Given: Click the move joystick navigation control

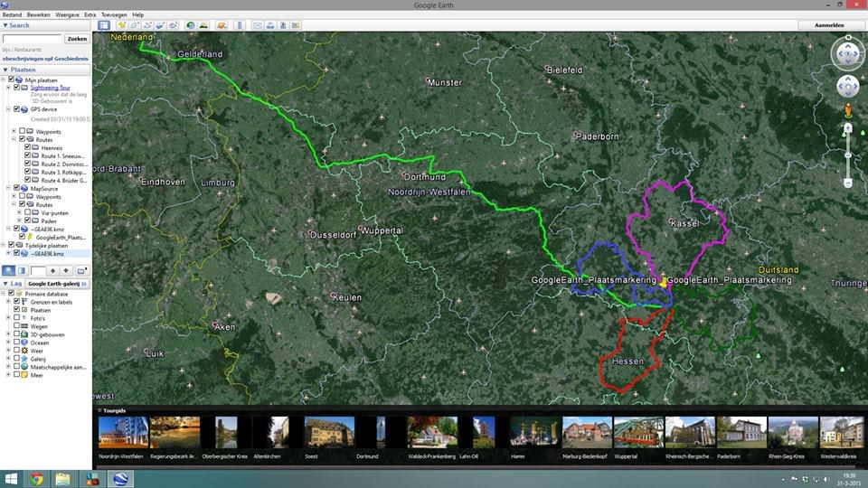Looking at the screenshot, I should [847, 87].
